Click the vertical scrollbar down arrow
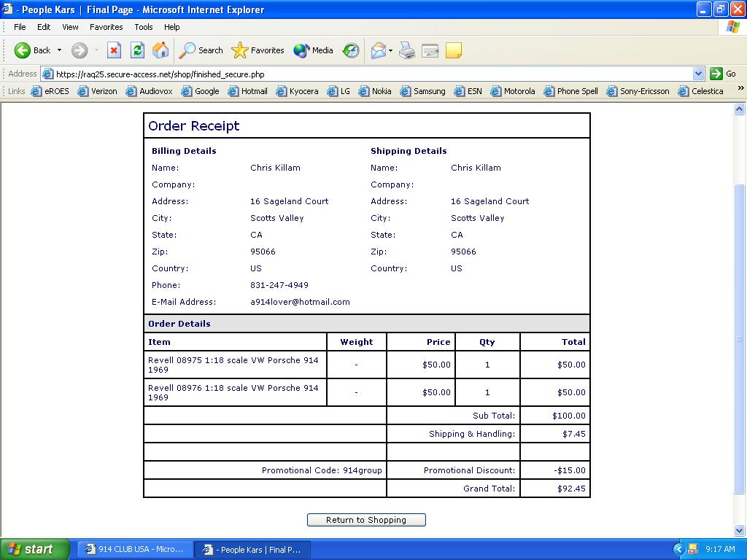 (739, 531)
